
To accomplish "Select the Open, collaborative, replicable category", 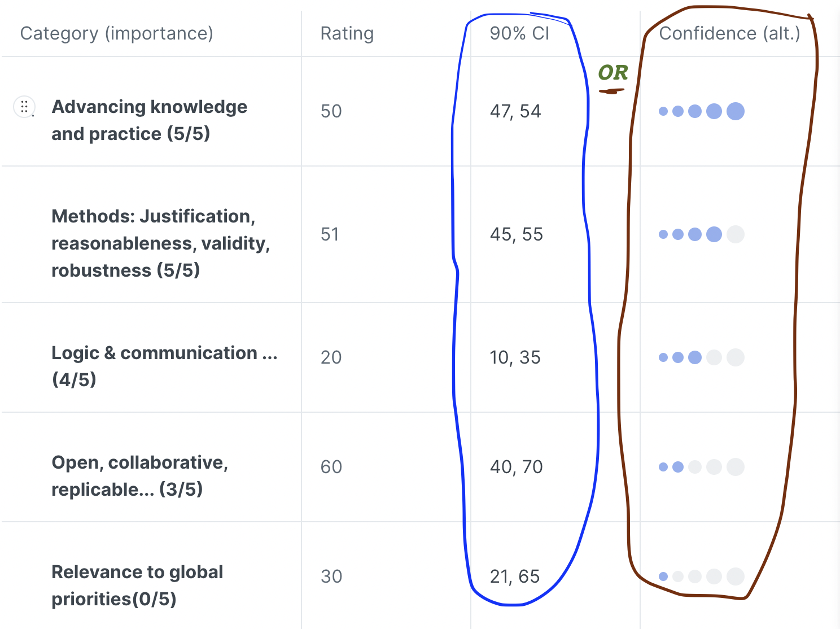I will [139, 476].
